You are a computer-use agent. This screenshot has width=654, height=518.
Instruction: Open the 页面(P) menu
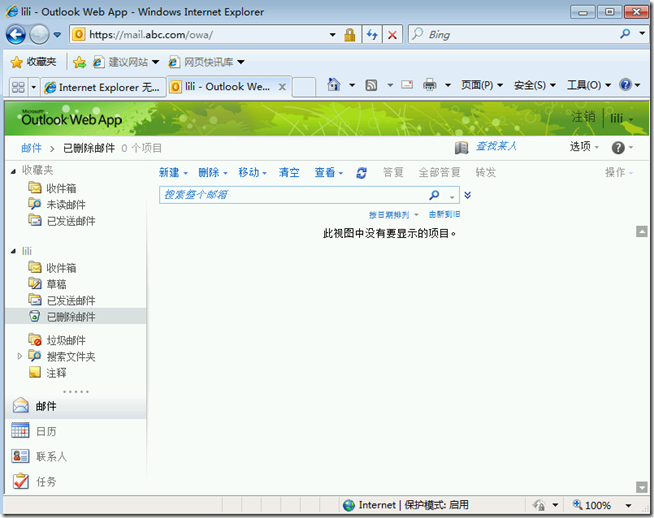point(482,85)
